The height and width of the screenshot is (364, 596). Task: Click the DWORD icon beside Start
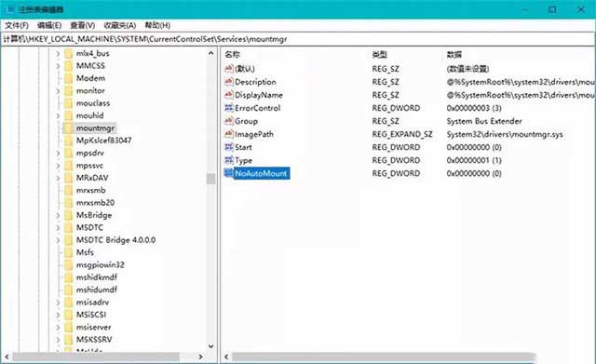tap(228, 147)
